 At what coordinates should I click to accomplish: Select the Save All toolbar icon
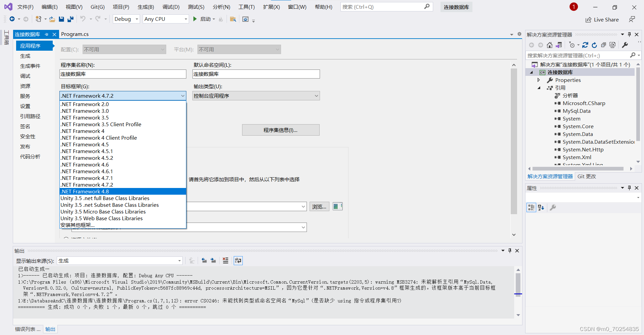tap(71, 19)
